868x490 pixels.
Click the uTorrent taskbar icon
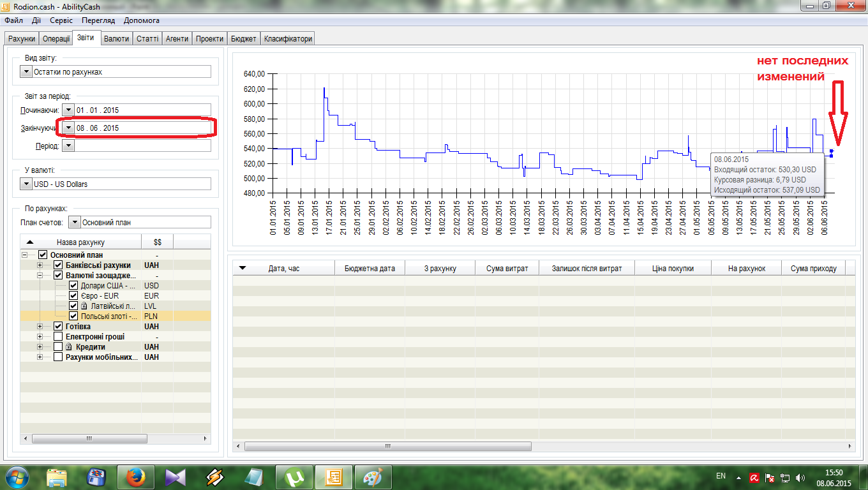294,477
